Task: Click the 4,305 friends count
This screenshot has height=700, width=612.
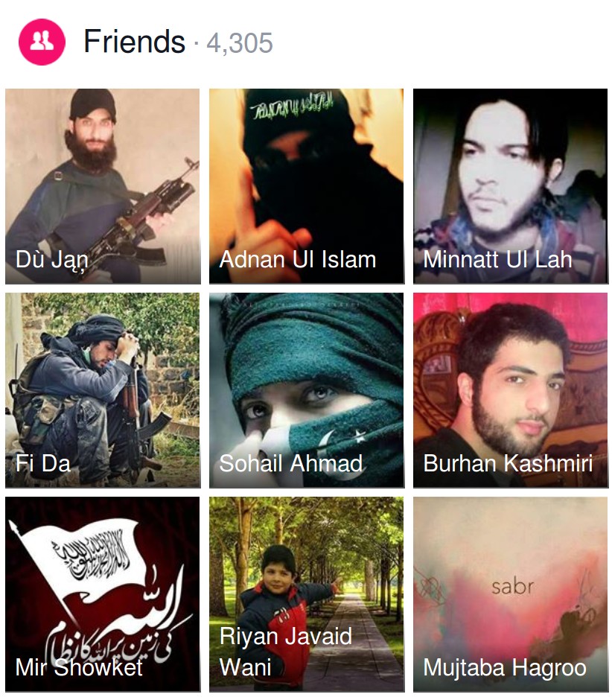Action: pos(239,43)
